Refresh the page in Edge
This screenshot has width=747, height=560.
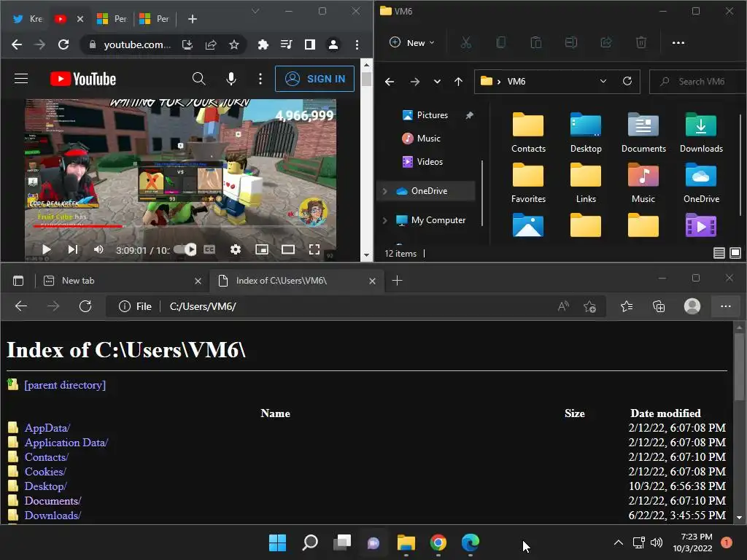[x=85, y=306]
